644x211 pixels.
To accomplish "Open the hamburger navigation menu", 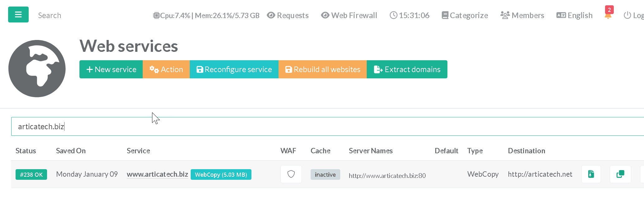I will click(x=18, y=15).
